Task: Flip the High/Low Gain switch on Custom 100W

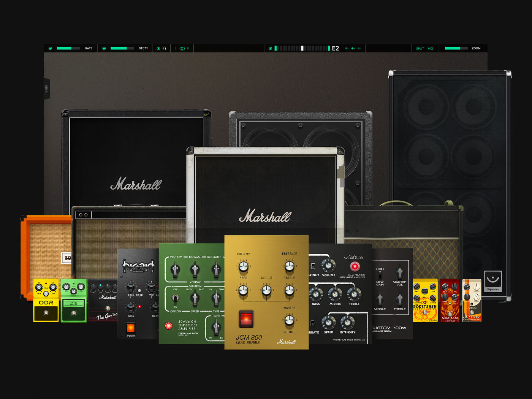Action: click(x=380, y=274)
